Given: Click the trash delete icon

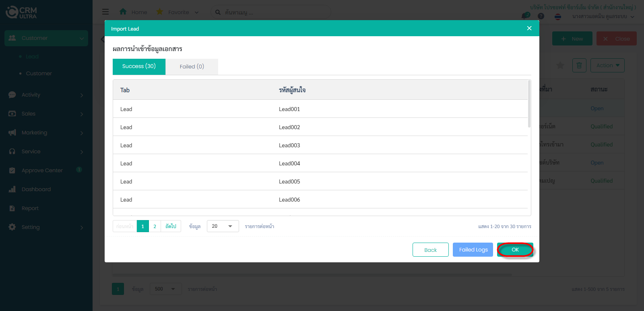Looking at the screenshot, I should point(579,65).
